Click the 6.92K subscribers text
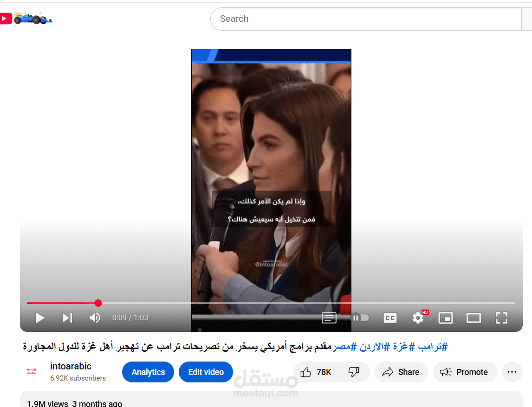 tap(78, 378)
